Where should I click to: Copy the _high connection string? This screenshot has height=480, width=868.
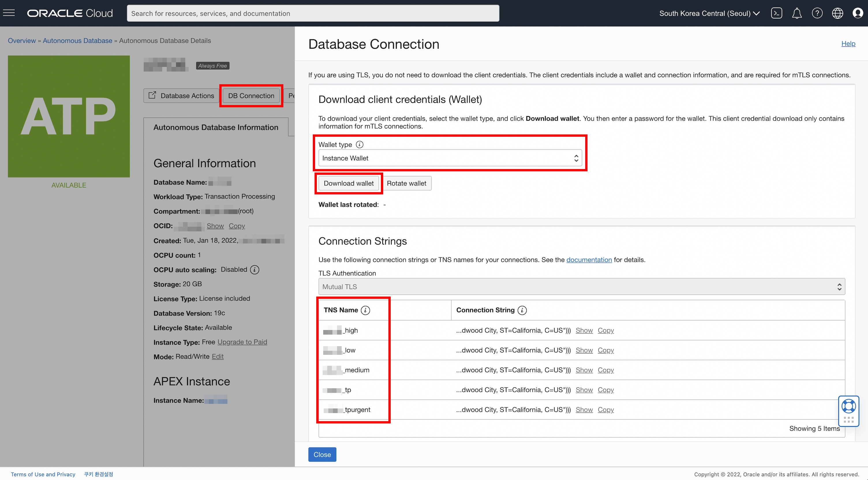coord(605,331)
